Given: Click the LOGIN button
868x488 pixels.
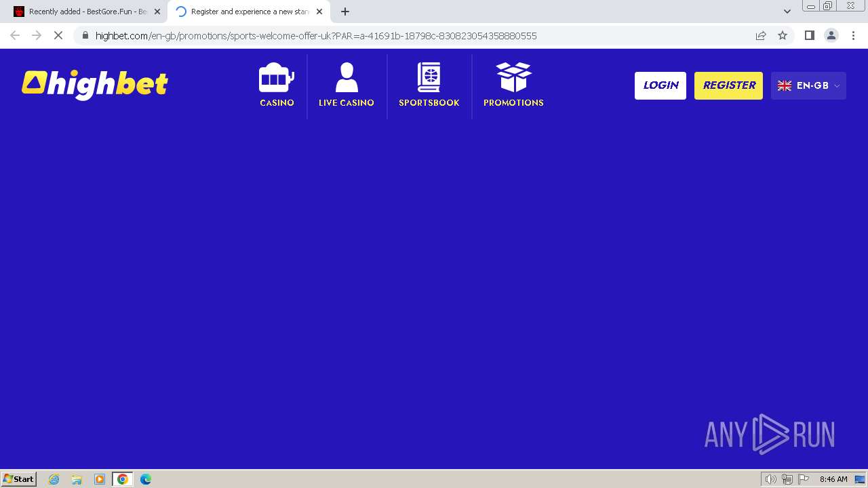Looking at the screenshot, I should coord(660,85).
